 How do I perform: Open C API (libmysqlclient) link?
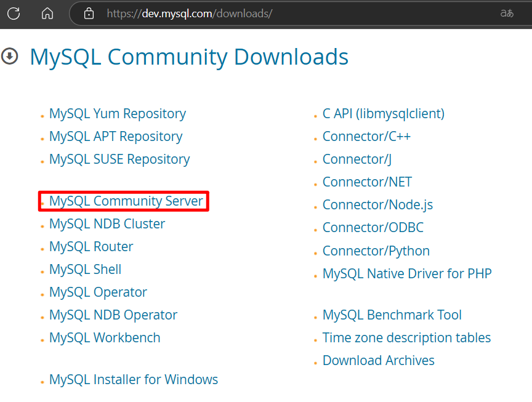click(384, 114)
